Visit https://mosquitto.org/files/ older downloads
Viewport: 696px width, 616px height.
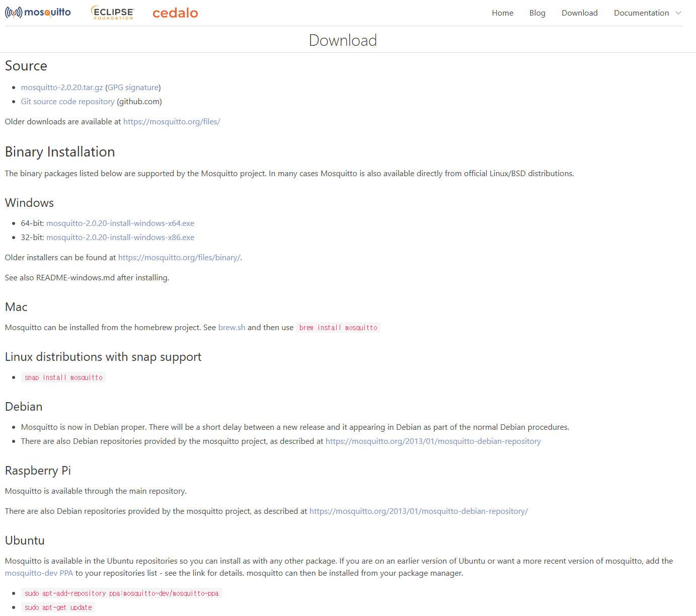tap(172, 122)
